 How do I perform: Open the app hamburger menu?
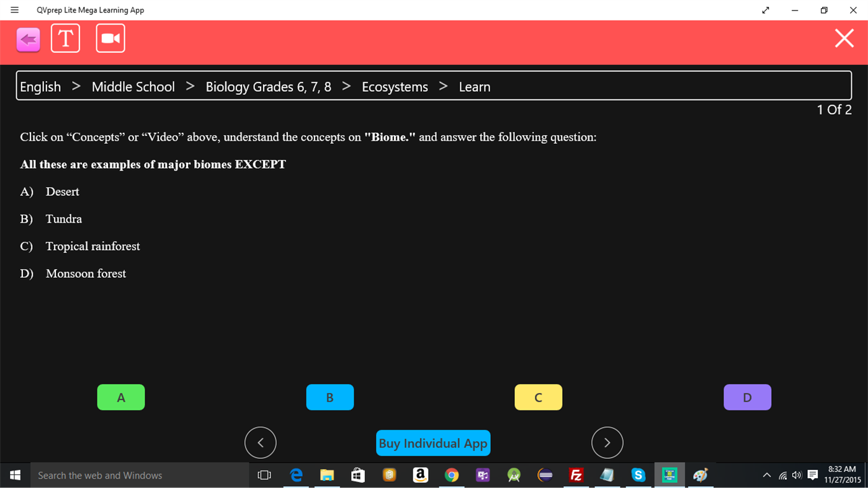point(14,10)
